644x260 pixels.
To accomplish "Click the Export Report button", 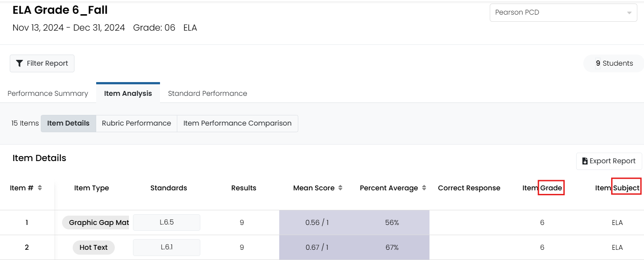I will 609,161.
